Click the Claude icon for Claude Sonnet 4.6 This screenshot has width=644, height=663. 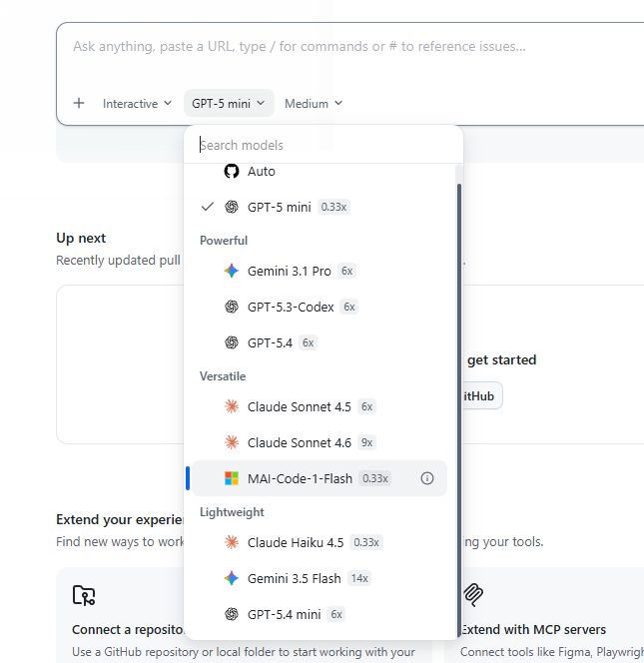click(x=232, y=442)
